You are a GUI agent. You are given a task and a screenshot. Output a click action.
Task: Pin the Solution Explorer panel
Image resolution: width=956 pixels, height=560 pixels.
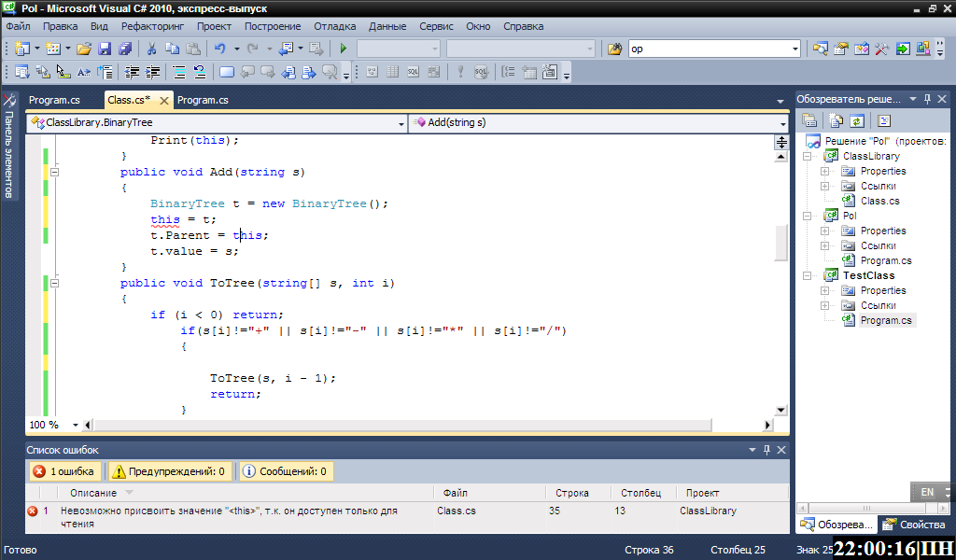tap(927, 99)
